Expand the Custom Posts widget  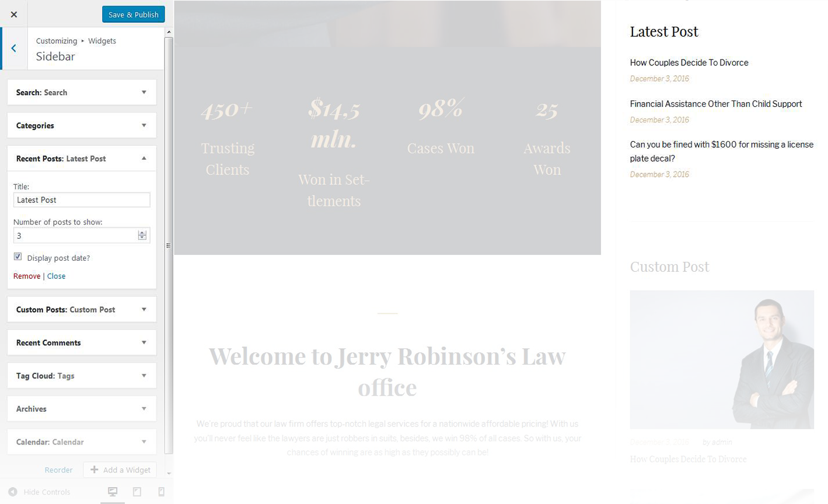point(144,310)
